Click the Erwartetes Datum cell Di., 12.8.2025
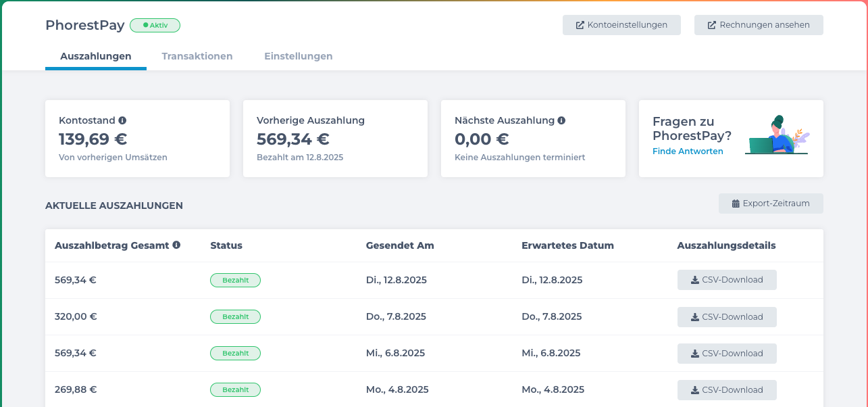This screenshot has width=868, height=407. coord(552,280)
